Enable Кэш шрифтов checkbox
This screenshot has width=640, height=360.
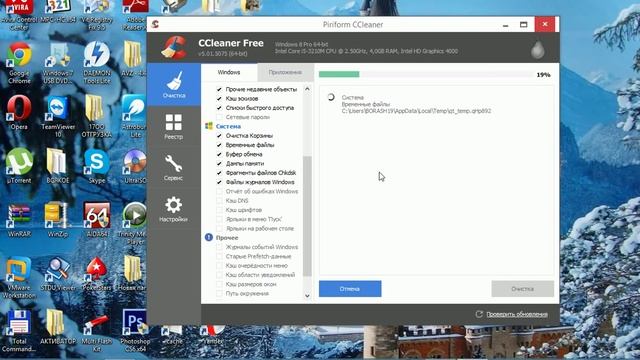tap(219, 210)
